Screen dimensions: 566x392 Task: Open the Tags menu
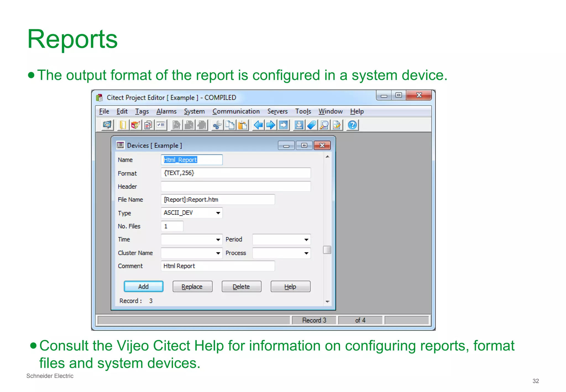pos(142,111)
